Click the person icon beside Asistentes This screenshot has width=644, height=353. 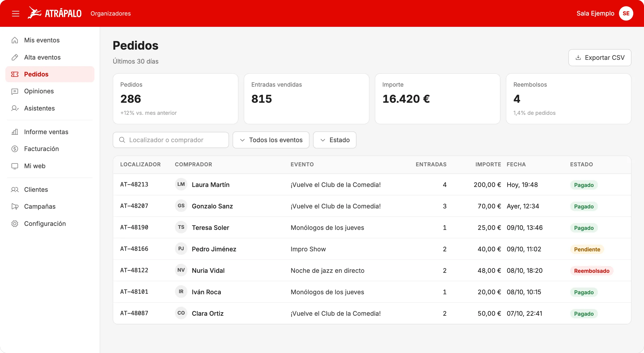(15, 108)
